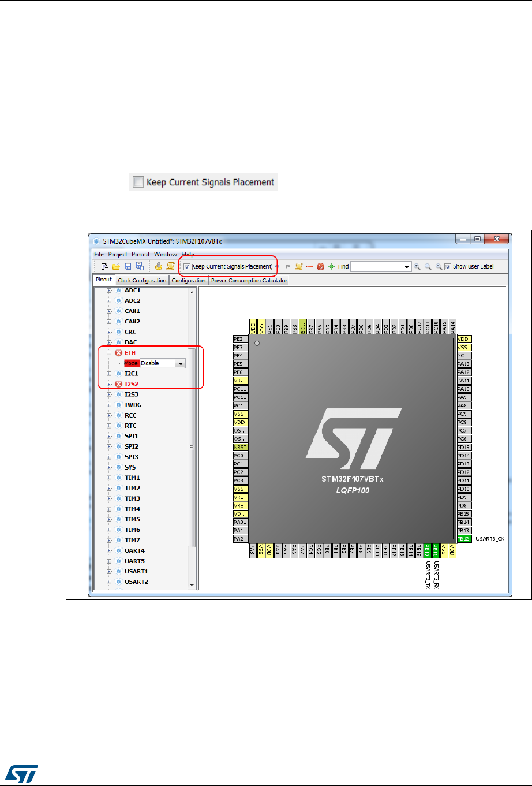Expand the USART1 tree node
Image resolution: width=532 pixels, height=786 pixels.
[x=109, y=571]
